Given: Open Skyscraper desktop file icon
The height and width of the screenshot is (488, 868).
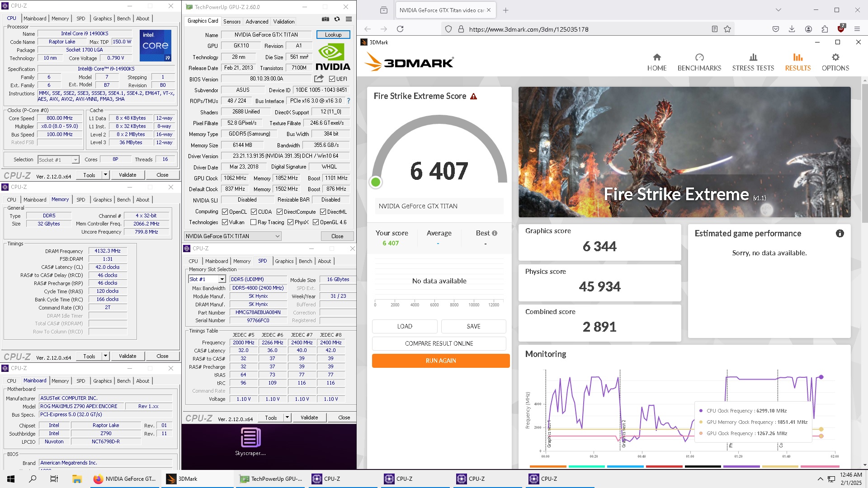Looking at the screenshot, I should [x=250, y=441].
